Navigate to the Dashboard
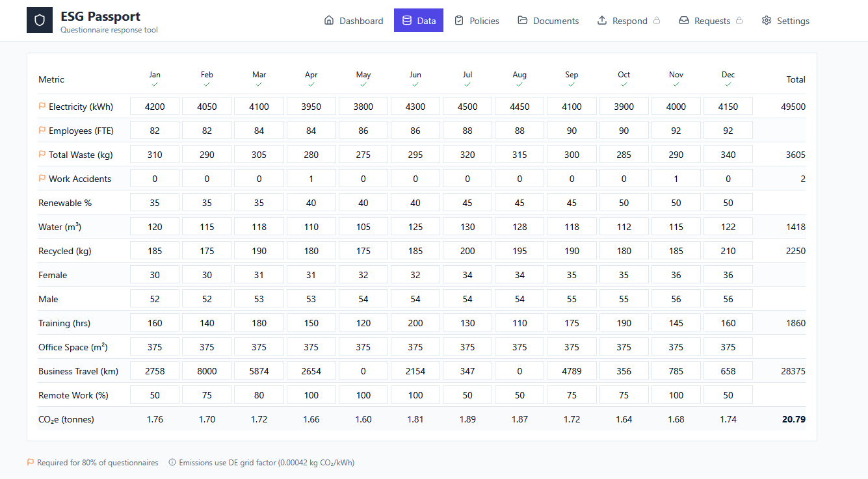This screenshot has width=868, height=479. click(x=353, y=20)
